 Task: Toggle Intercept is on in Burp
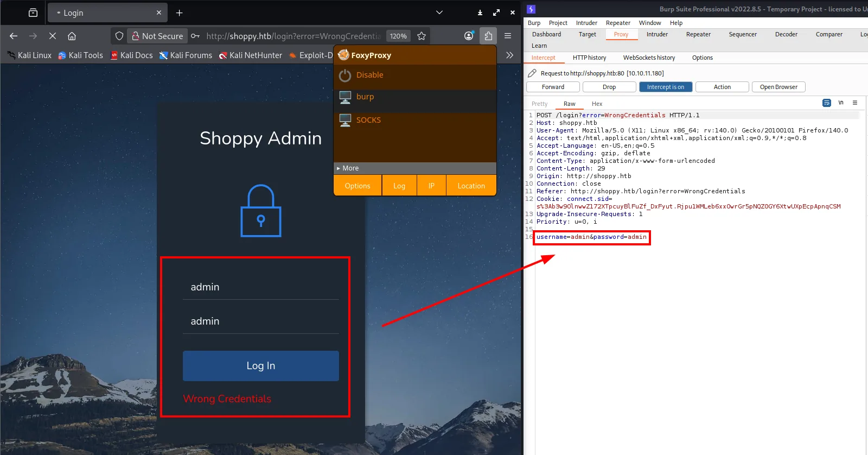pyautogui.click(x=666, y=87)
